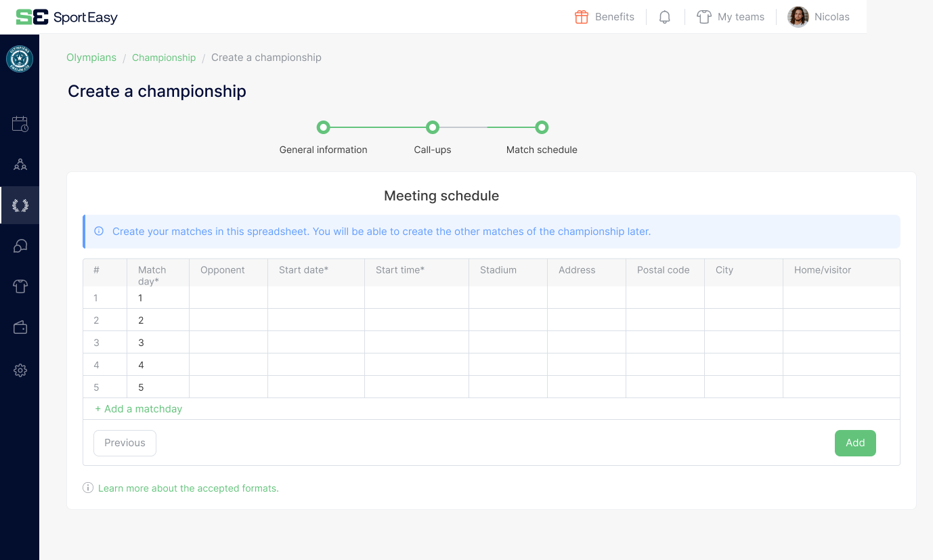The width and height of the screenshot is (933, 560).
Task: Select Opponent cell in row 1
Action: pyautogui.click(x=228, y=298)
